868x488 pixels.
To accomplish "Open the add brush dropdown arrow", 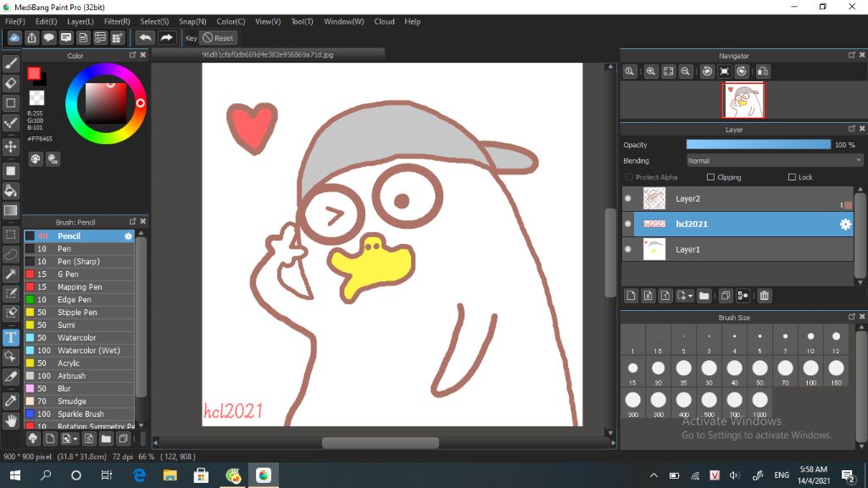I will point(75,440).
